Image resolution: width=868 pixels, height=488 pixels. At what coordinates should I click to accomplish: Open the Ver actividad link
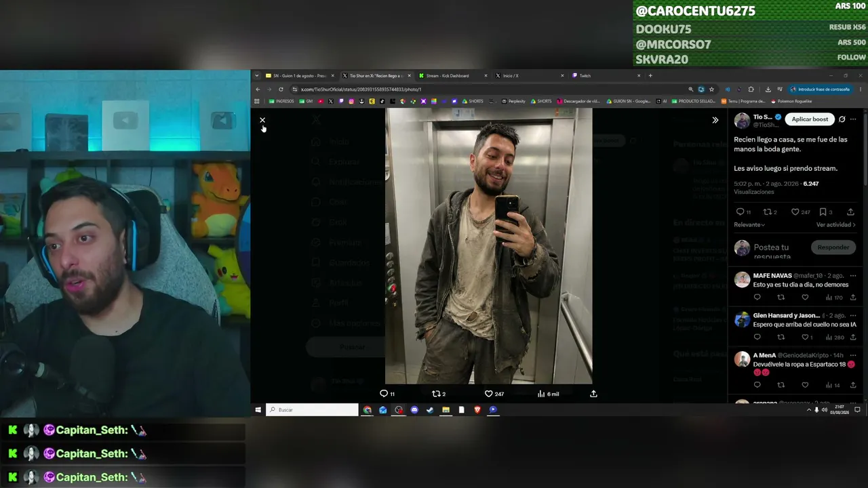coord(836,225)
